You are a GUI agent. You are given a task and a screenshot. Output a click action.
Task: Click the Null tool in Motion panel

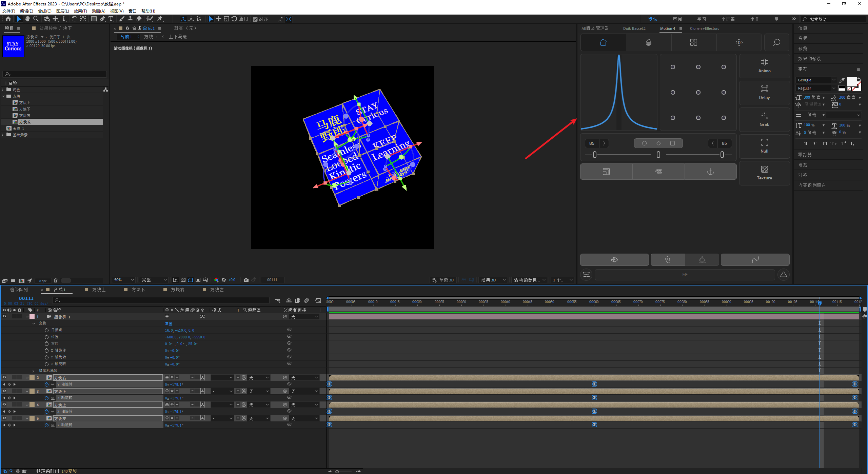coord(764,146)
